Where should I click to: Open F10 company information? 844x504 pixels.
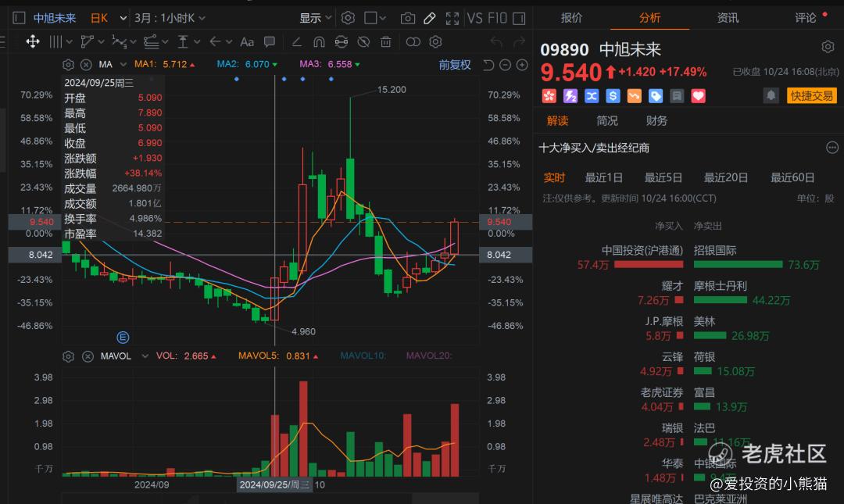point(497,18)
